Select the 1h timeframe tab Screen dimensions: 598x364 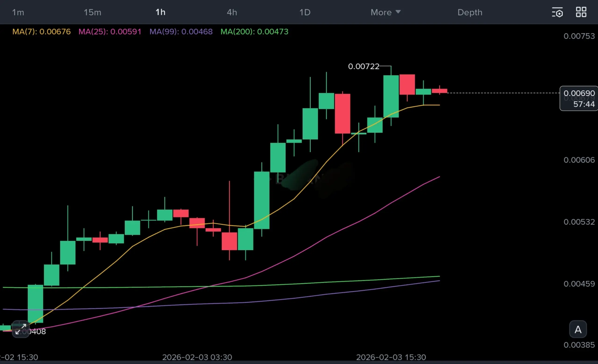[x=160, y=12]
